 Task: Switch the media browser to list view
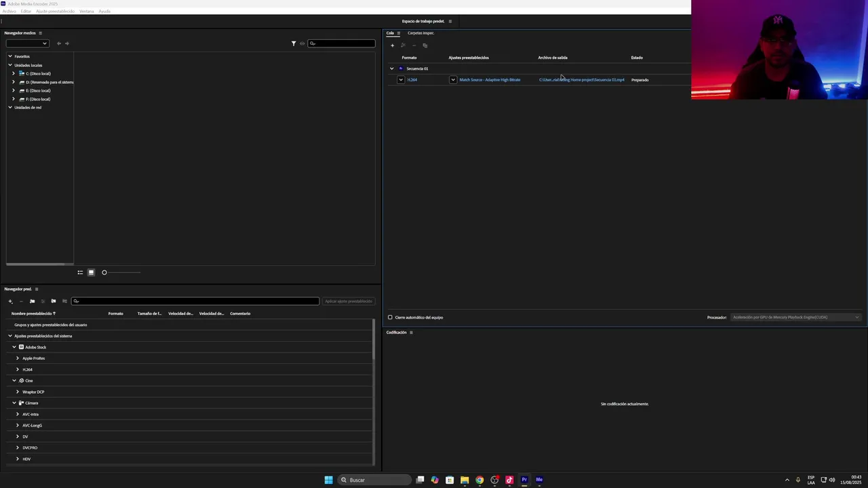tap(80, 272)
